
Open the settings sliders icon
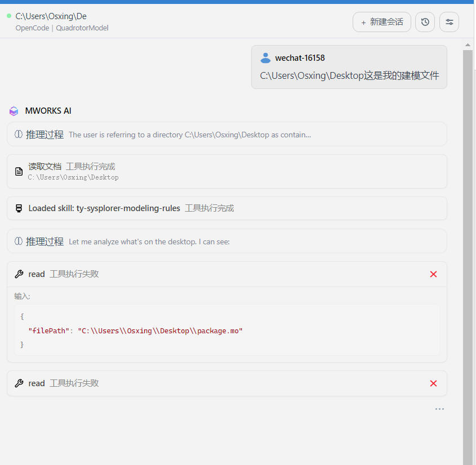click(x=449, y=22)
